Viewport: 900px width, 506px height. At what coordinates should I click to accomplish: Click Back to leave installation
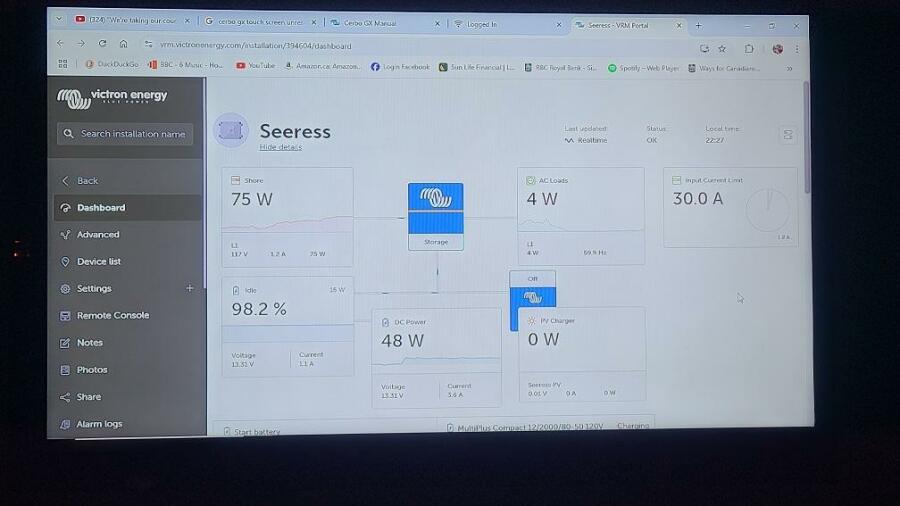point(87,181)
